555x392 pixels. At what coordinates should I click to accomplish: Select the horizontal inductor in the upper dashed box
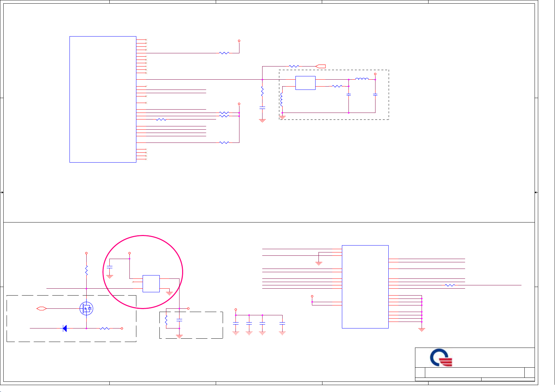(362, 79)
